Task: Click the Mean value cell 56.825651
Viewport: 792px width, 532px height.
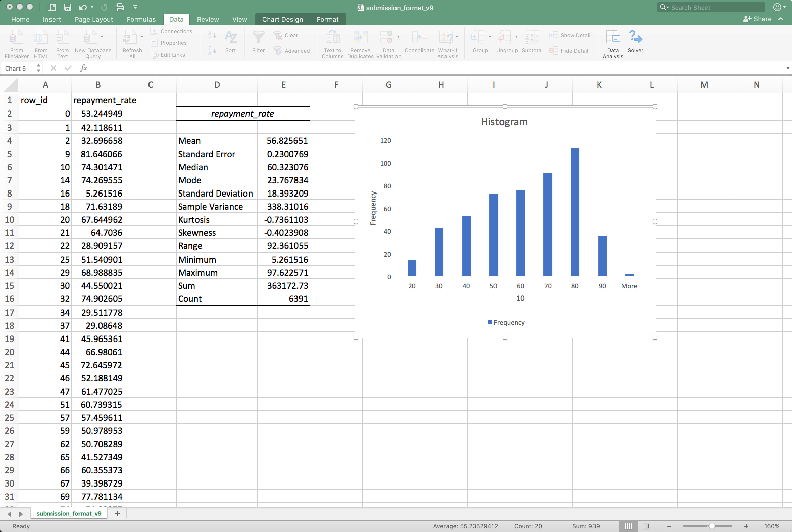Action: pos(284,141)
